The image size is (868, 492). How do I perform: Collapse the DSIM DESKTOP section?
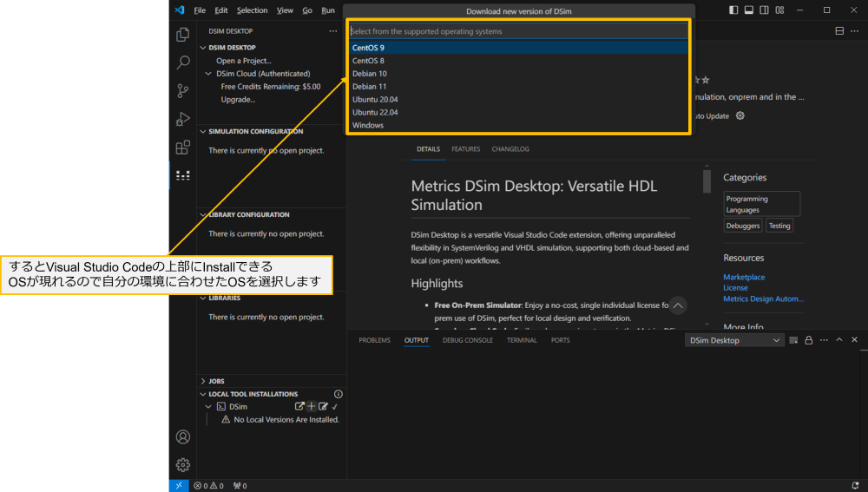[203, 48]
